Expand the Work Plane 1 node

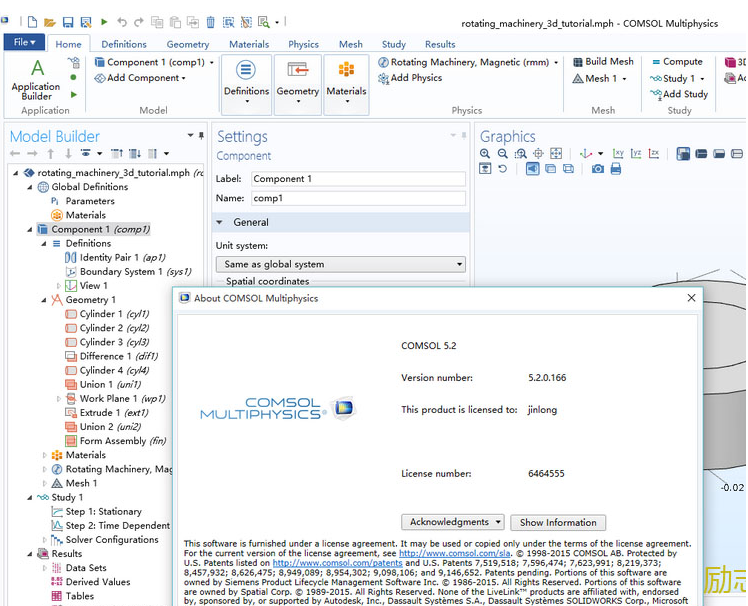pos(58,399)
